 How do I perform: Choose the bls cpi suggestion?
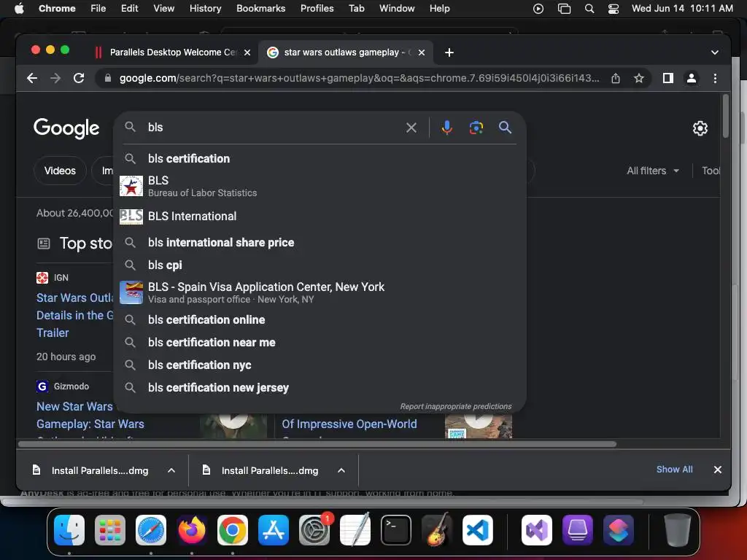coord(320,265)
